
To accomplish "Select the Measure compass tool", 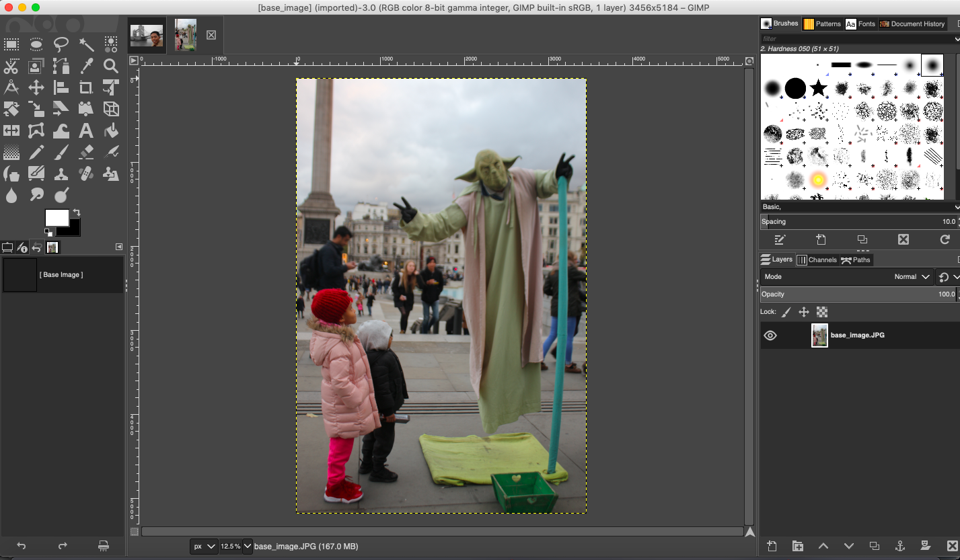I will click(11, 87).
